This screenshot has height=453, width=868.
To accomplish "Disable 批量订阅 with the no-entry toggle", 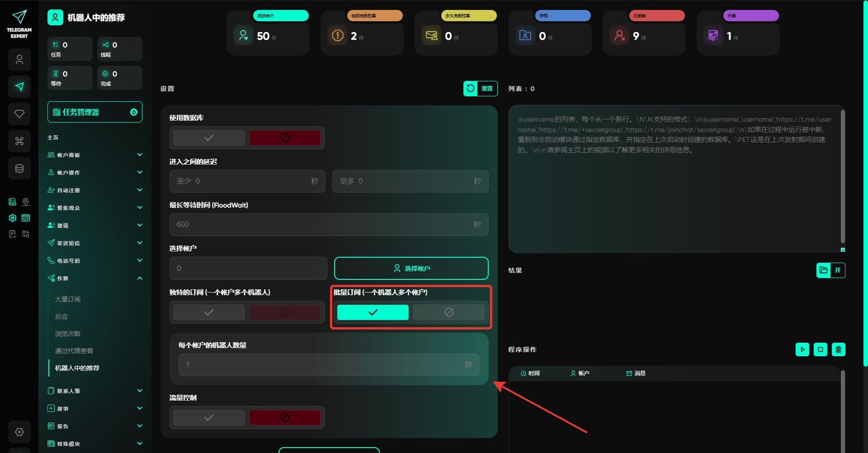I will (448, 312).
